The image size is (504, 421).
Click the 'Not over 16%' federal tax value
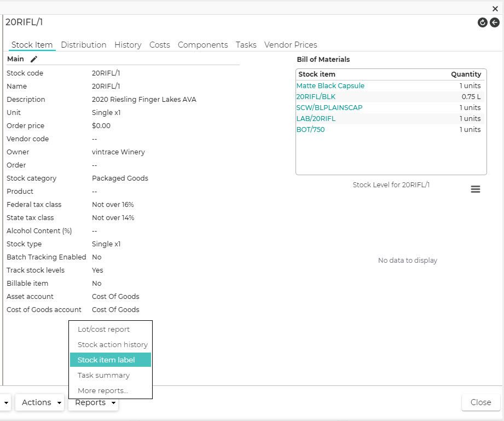pyautogui.click(x=113, y=205)
